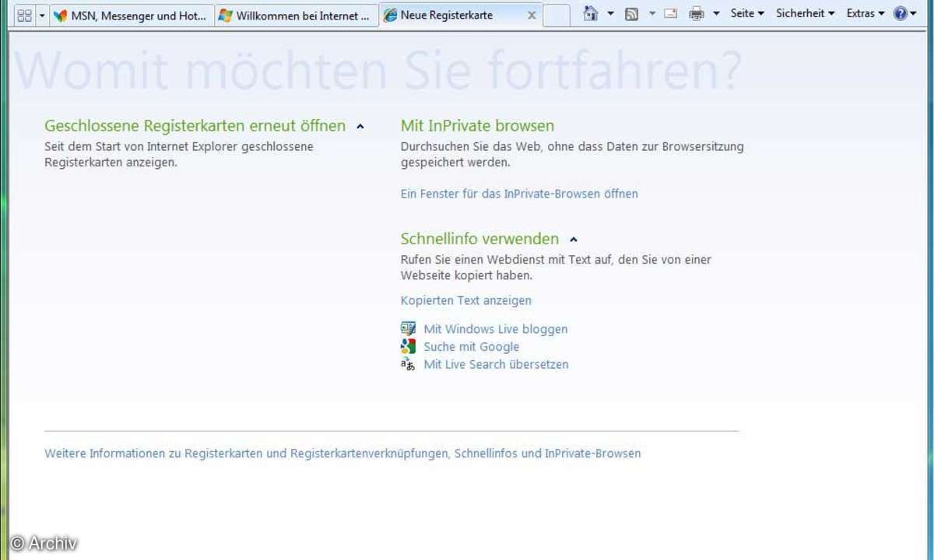Click Kopierten Text anzeigen link
Viewport: 934px width, 560px height.
466,300
